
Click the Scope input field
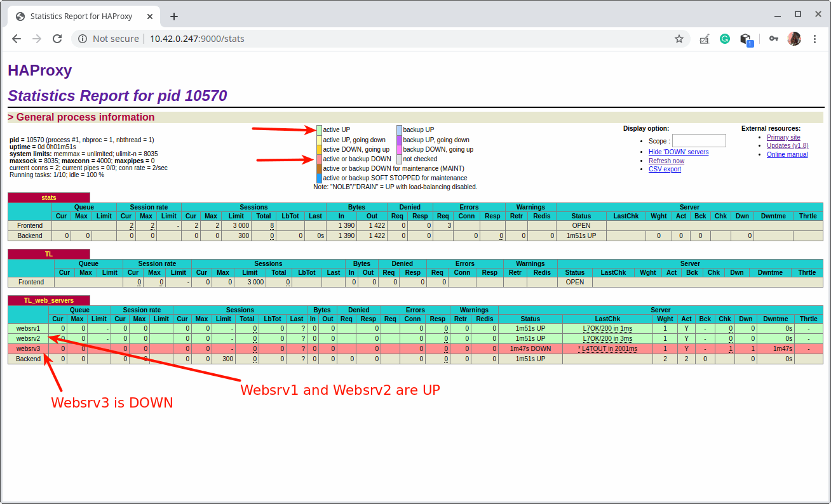tap(699, 141)
